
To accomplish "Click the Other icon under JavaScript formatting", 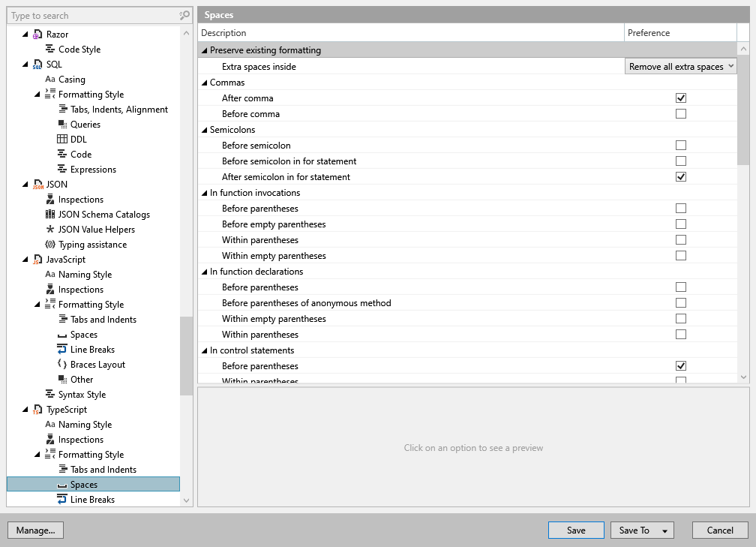I will 62,379.
